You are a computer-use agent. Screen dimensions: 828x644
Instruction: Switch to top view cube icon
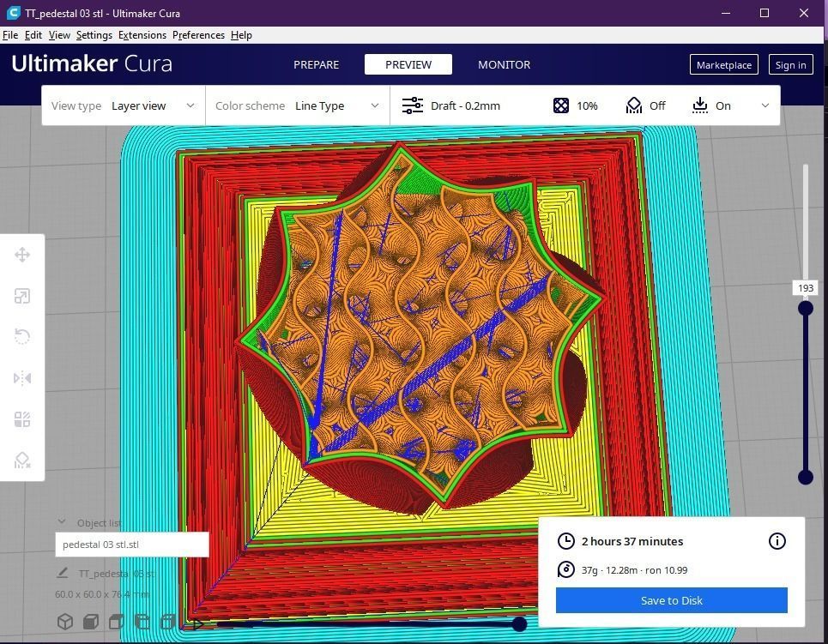(x=116, y=622)
